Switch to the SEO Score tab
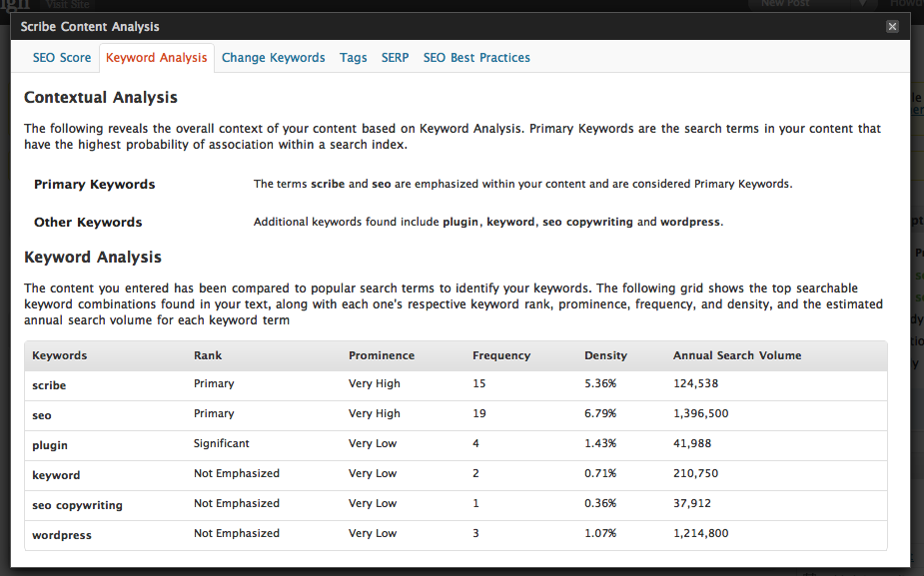Image resolution: width=924 pixels, height=576 pixels. [62, 58]
